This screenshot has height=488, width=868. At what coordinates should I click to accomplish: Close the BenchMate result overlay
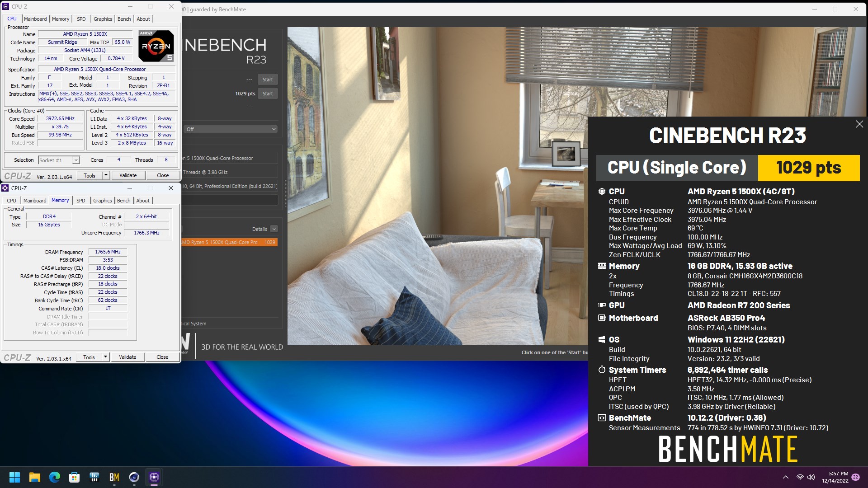pos(859,124)
